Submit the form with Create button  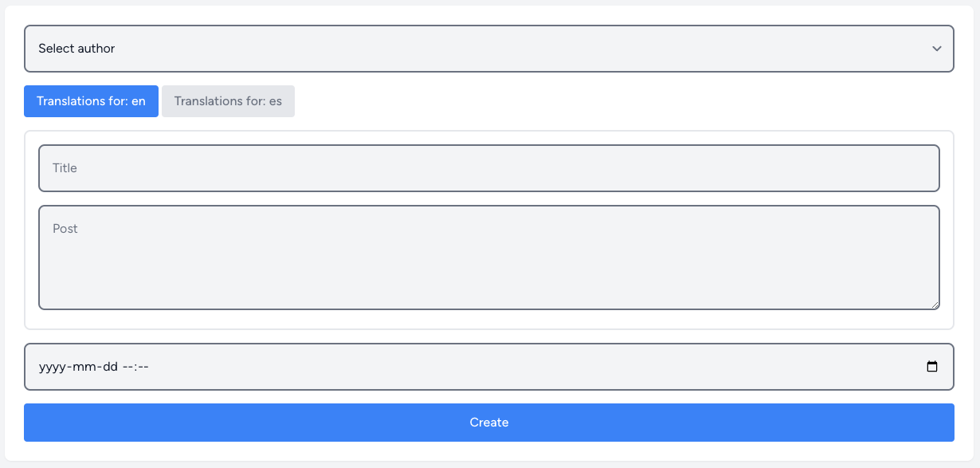coord(488,423)
